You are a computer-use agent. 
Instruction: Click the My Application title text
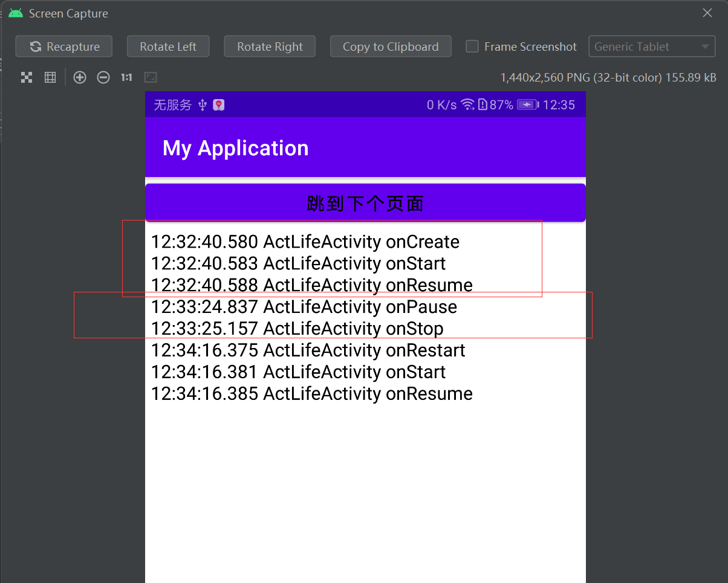236,148
